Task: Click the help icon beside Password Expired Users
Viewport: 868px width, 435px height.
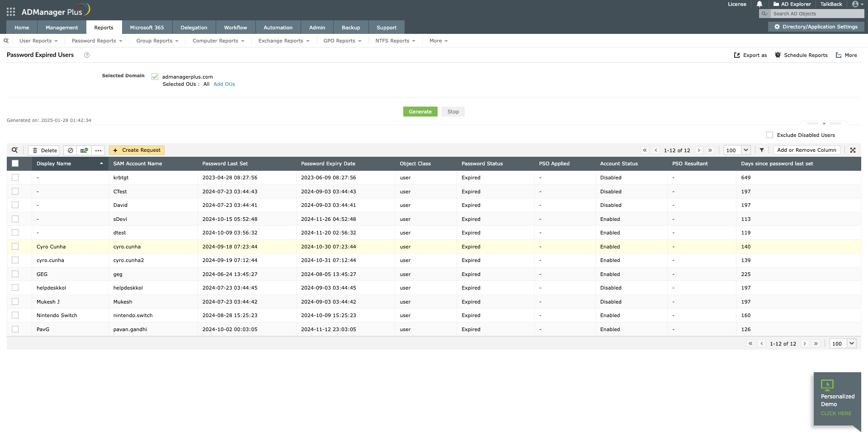Action: point(87,55)
